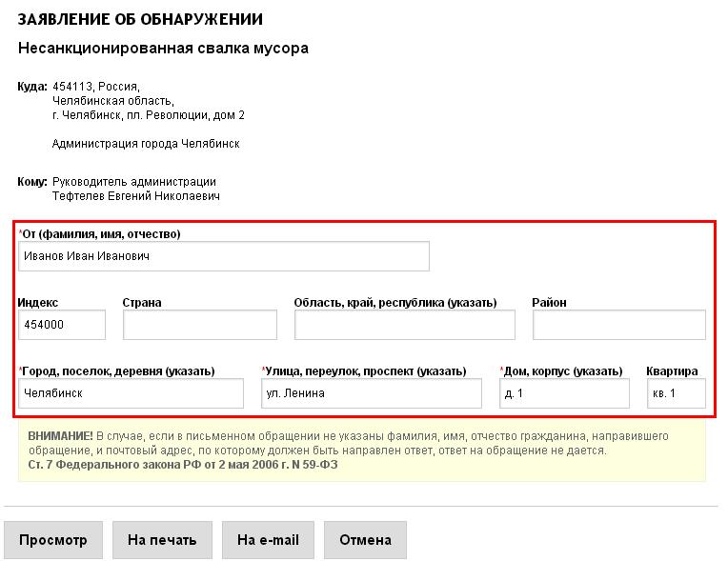Select text Руководитель администрации
Image resolution: width=728 pixels, height=561 pixels.
(x=134, y=182)
